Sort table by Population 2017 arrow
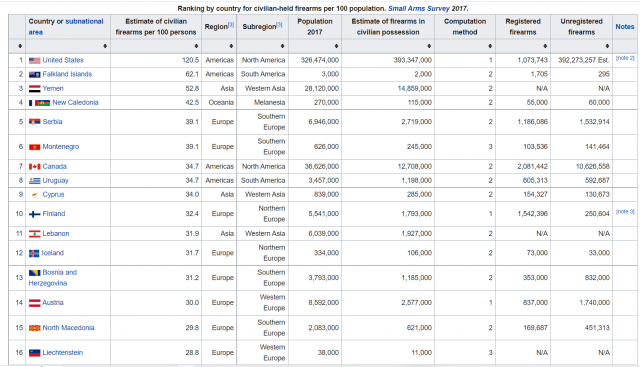Image resolution: width=640 pixels, height=367 pixels. (x=336, y=46)
